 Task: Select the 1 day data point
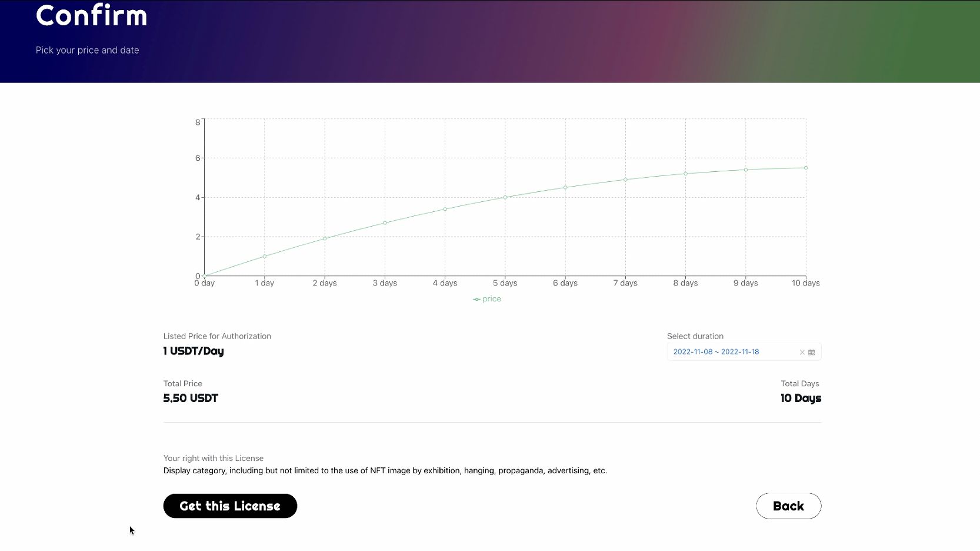(265, 256)
